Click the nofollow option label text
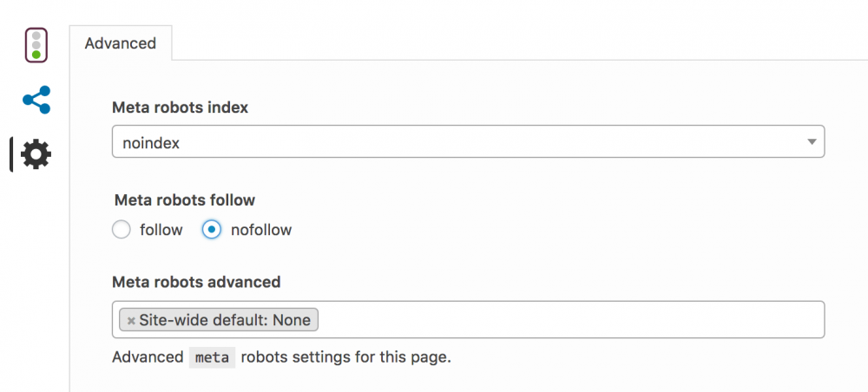The height and width of the screenshot is (392, 868). (261, 230)
